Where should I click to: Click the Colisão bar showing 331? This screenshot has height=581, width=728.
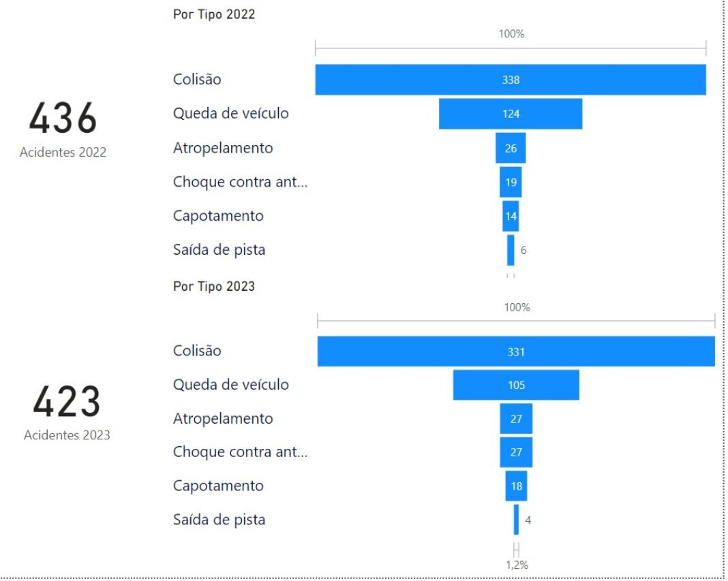tap(515, 351)
